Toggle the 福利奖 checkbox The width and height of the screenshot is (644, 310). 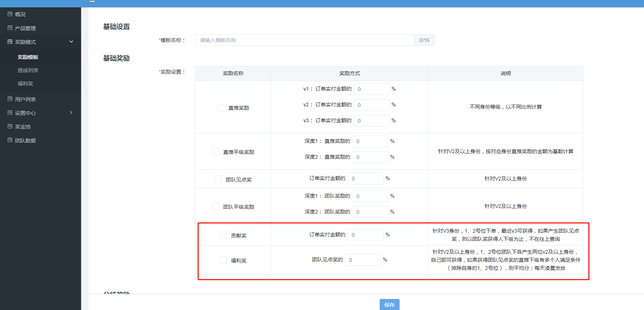pyautogui.click(x=223, y=260)
